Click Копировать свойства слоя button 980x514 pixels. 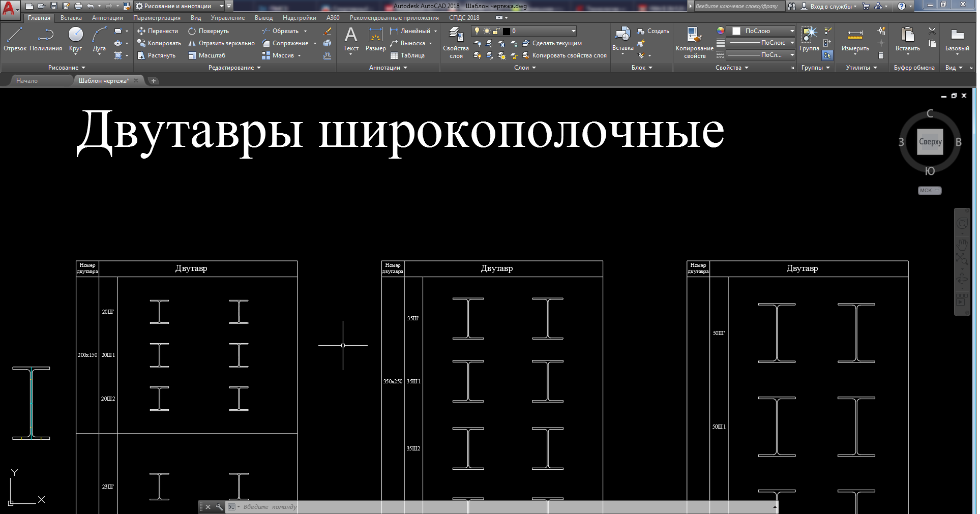[x=565, y=55]
